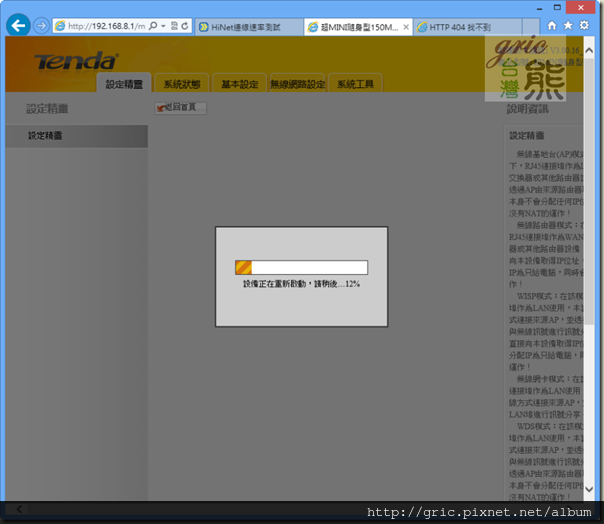Click the horizontal scrollbar left arrow
The height and width of the screenshot is (524, 604).
[x=19, y=509]
